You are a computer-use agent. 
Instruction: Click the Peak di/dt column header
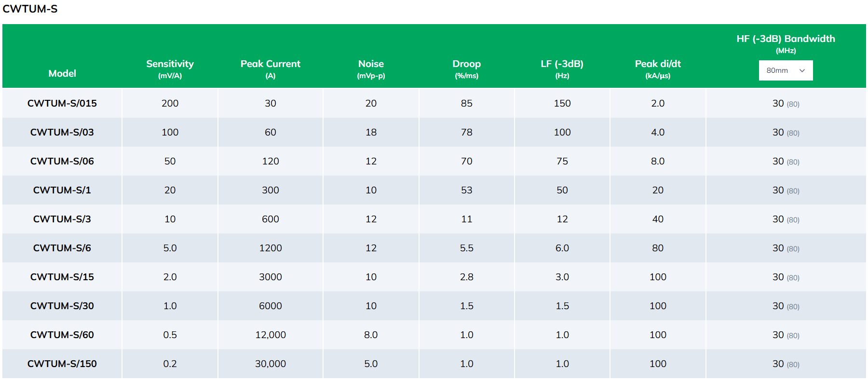point(658,64)
